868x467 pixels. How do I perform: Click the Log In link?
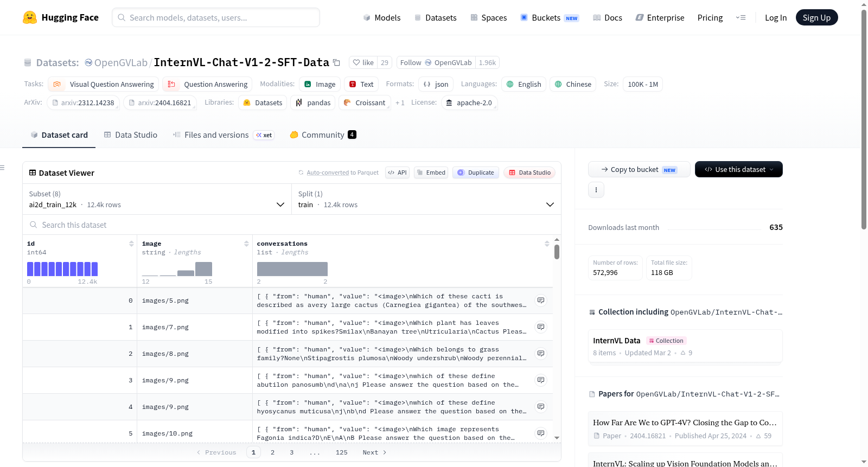(x=775, y=17)
